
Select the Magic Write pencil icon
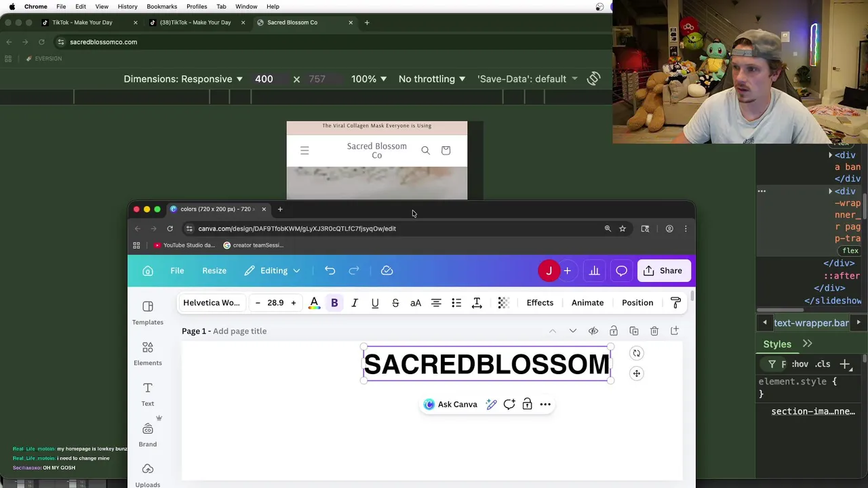(x=492, y=405)
